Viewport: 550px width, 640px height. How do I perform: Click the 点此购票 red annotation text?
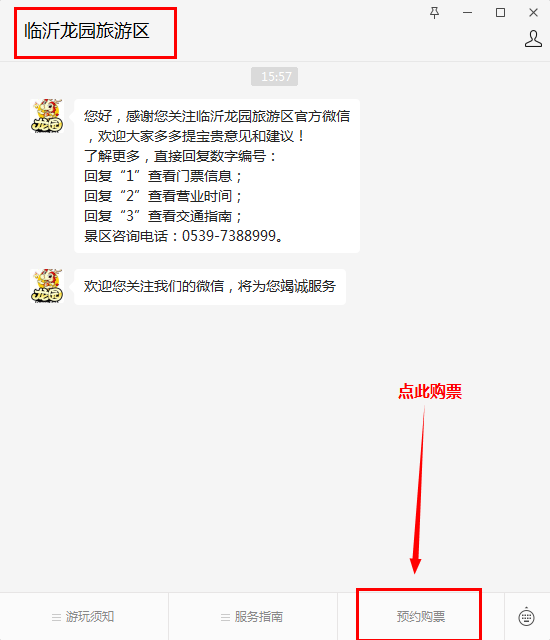430,391
